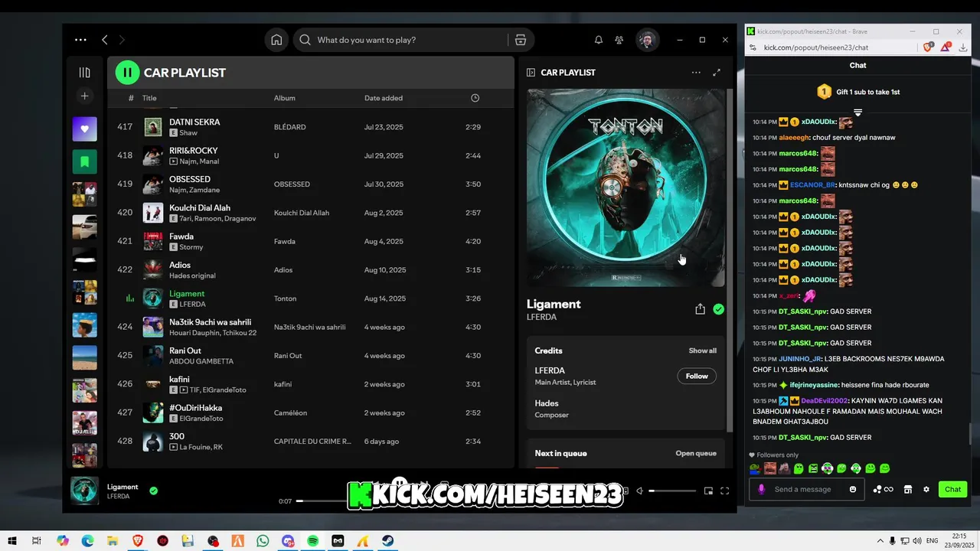The image size is (980, 551).
Task: Open the Browse icon in the search bar
Action: click(521, 40)
